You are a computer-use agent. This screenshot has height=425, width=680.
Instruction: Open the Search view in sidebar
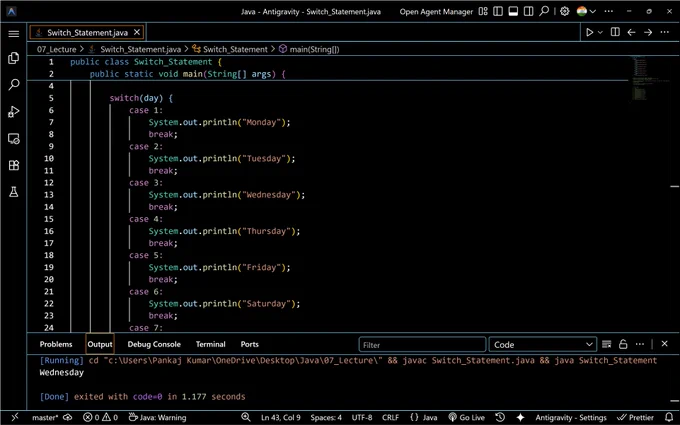point(13,85)
